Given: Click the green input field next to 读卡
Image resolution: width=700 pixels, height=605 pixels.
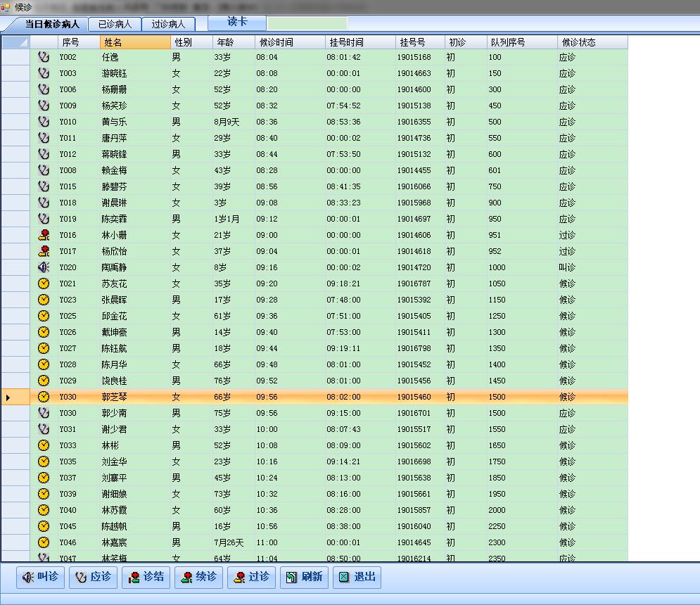Looking at the screenshot, I should 307,23.
